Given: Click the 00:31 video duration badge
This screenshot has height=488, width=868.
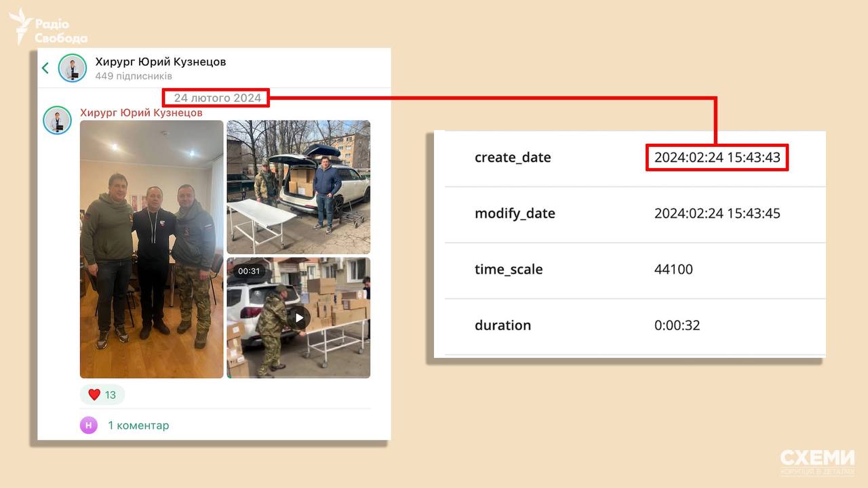Looking at the screenshot, I should pyautogui.click(x=249, y=271).
